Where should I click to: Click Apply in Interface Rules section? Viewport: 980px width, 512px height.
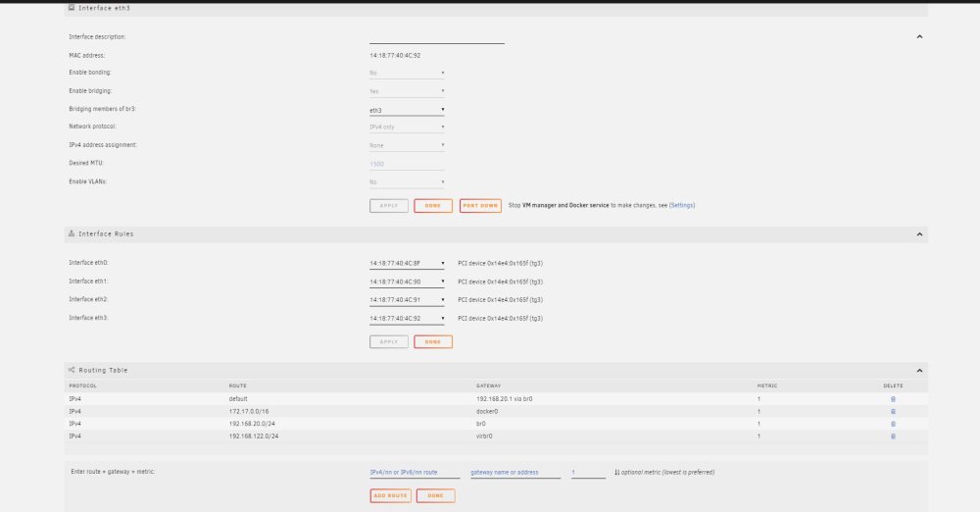(389, 341)
